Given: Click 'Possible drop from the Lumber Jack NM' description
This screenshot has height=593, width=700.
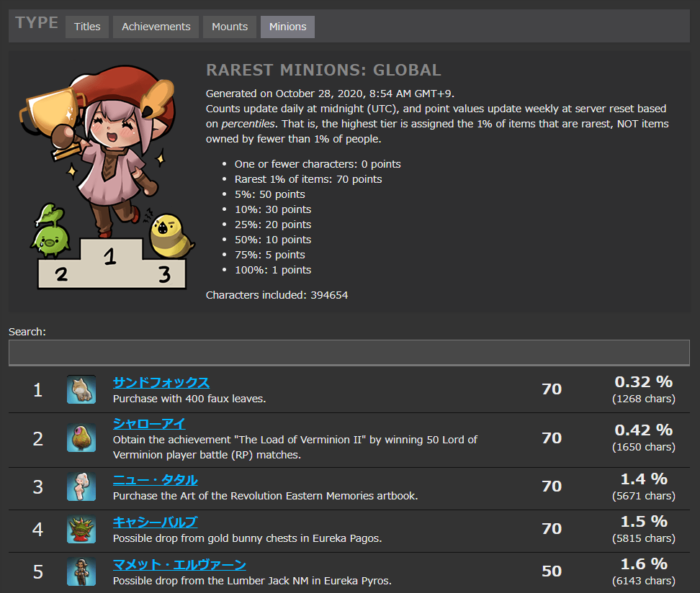Looking at the screenshot, I should (x=252, y=581).
